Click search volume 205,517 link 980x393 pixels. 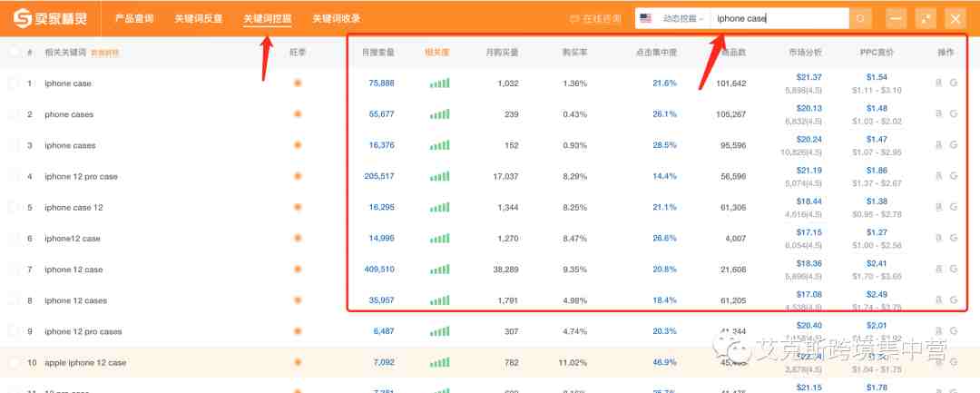pyautogui.click(x=379, y=176)
